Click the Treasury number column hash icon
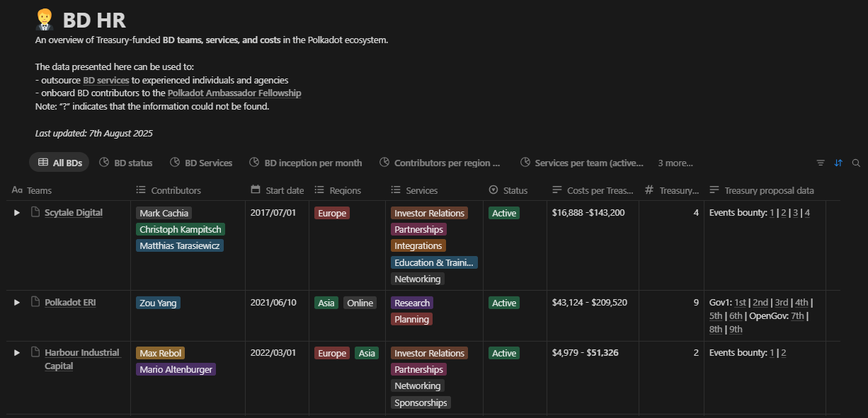 649,190
